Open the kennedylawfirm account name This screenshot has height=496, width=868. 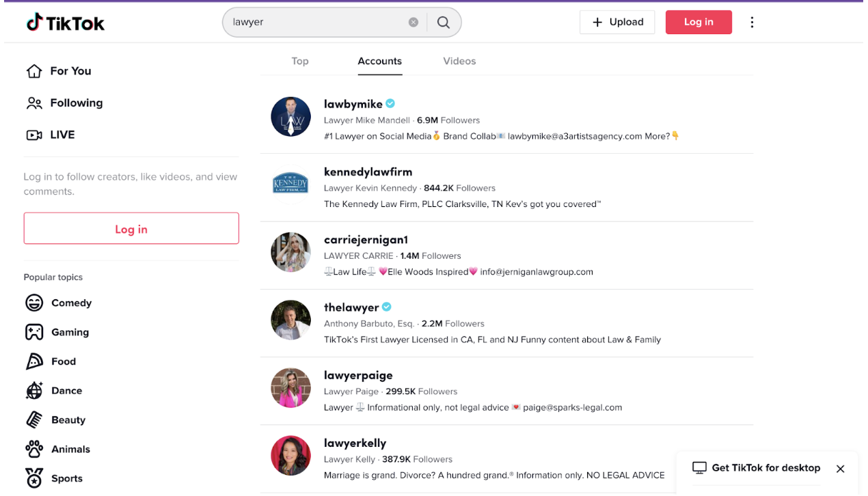368,172
